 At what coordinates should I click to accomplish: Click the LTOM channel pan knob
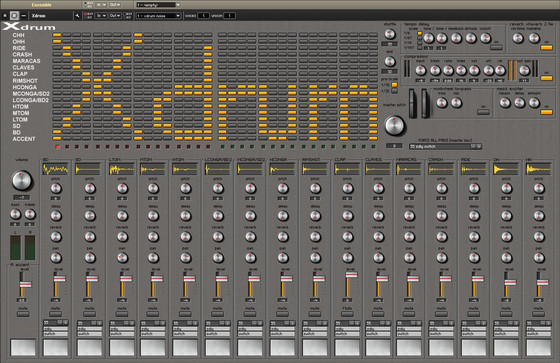coord(122,257)
